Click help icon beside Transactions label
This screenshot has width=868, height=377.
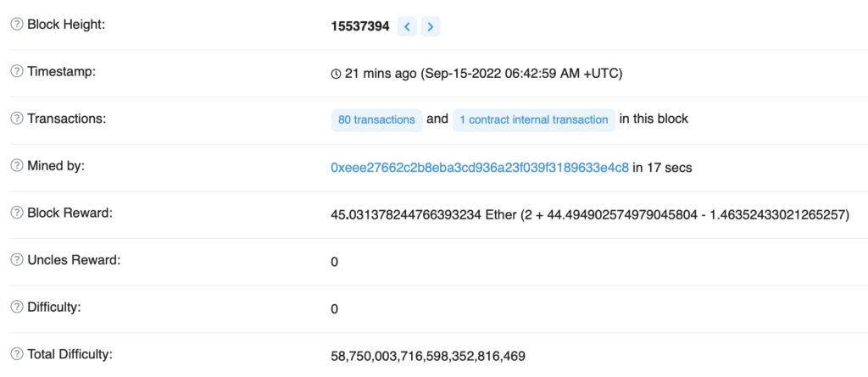click(x=17, y=119)
